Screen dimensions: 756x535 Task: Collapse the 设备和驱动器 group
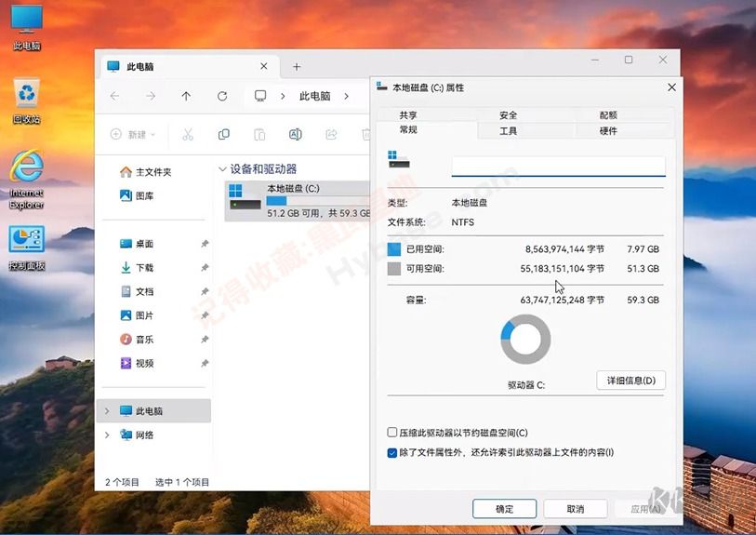coord(222,168)
